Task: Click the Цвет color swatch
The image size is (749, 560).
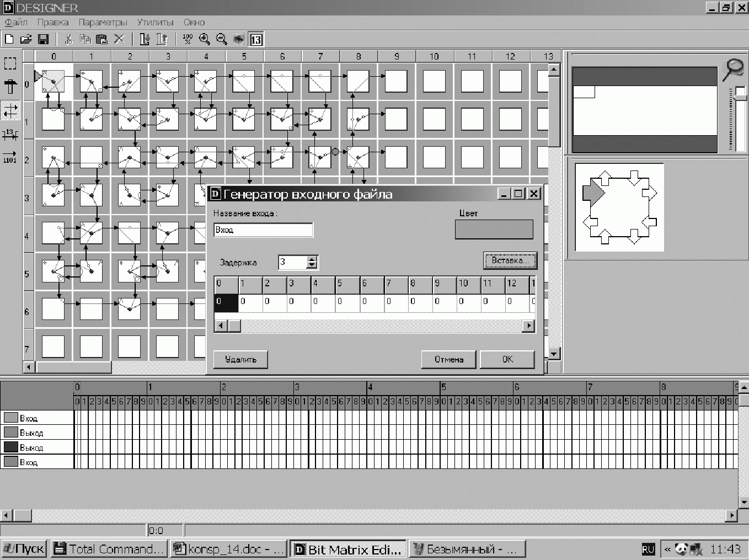Action: [494, 230]
